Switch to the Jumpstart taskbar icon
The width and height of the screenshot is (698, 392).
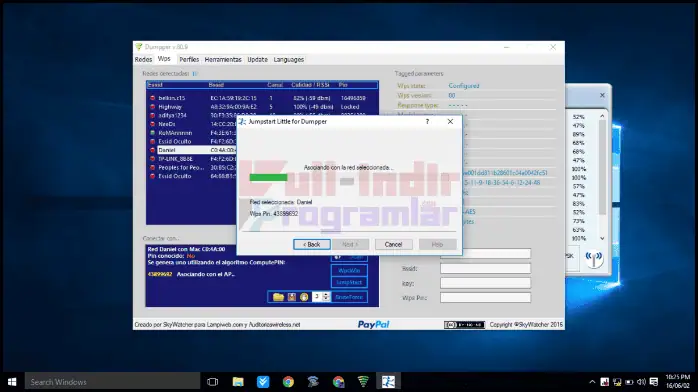(388, 382)
